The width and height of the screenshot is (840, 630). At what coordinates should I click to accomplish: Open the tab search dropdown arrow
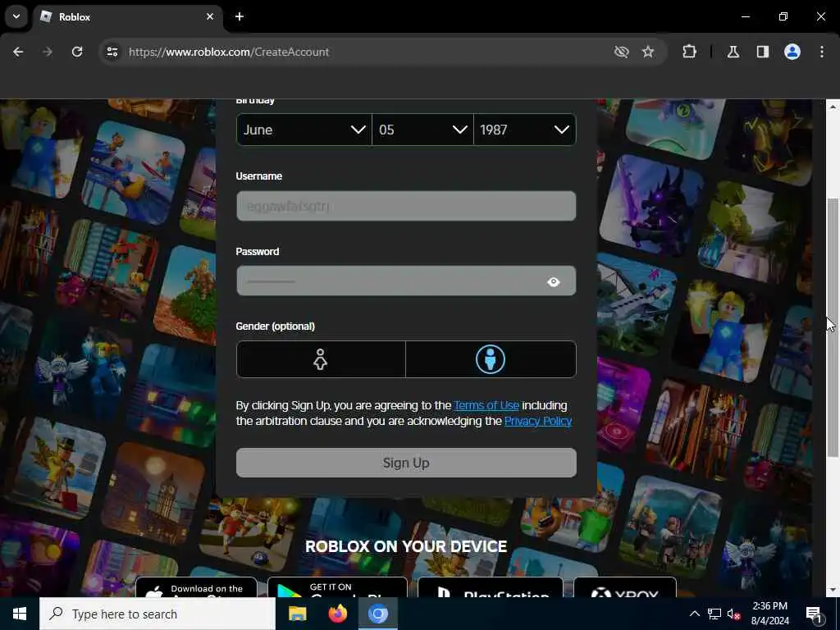(16, 16)
